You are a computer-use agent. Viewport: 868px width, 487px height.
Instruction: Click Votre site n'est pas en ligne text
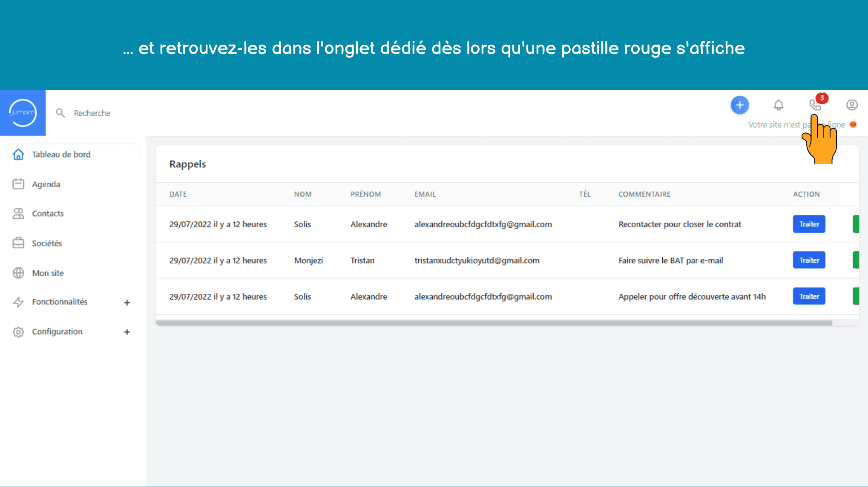(796, 125)
